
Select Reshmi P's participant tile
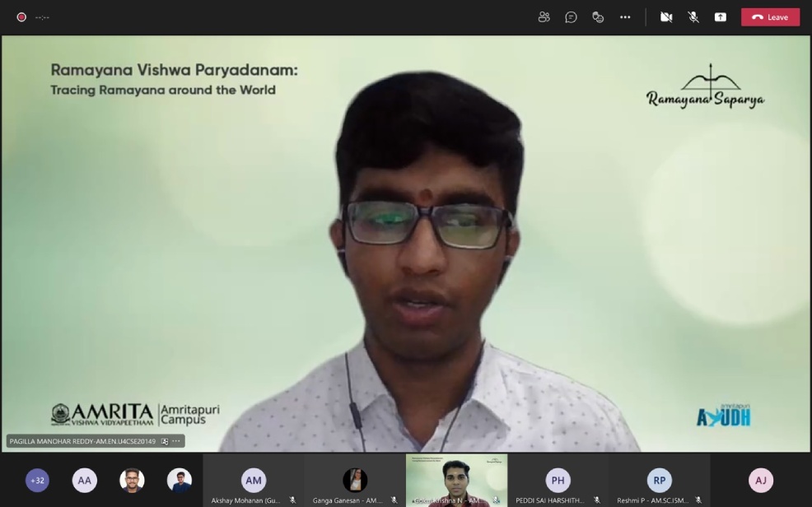[x=659, y=481]
